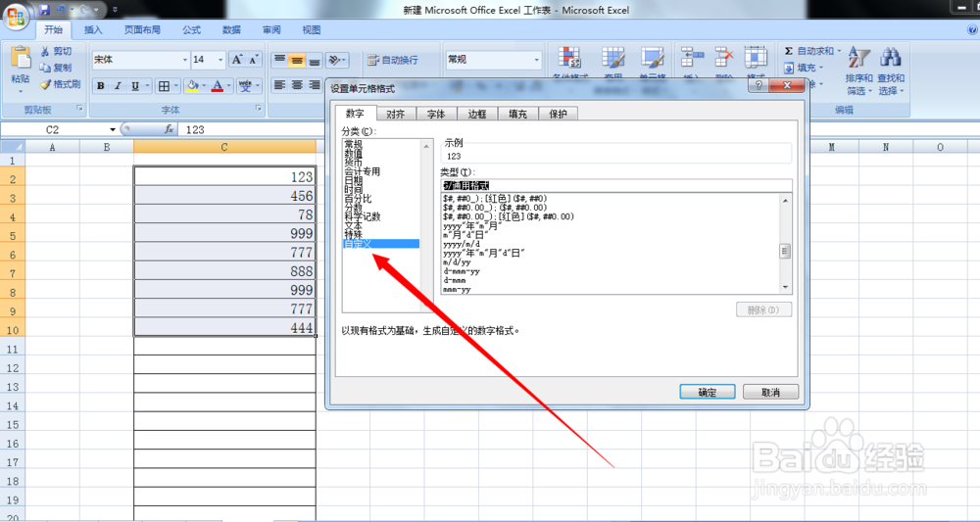The height and width of the screenshot is (522, 980).
Task: Save workbook via quick access toolbar
Action: (44, 10)
